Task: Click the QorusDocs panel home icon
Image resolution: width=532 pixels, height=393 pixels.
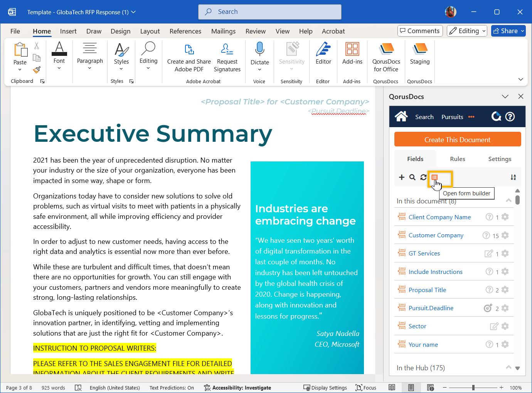Action: coord(401,116)
